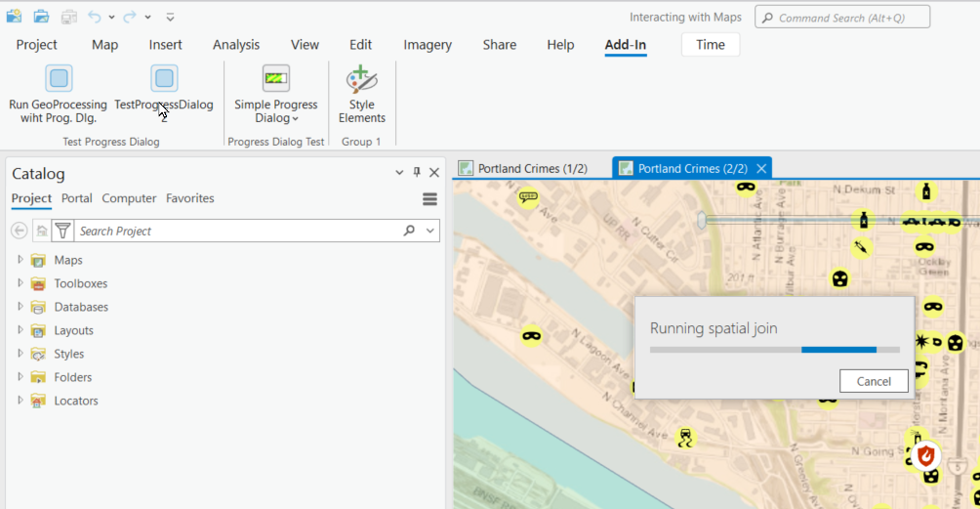Cancel the running spatial join
Screen dimensions: 980x509
873,381
